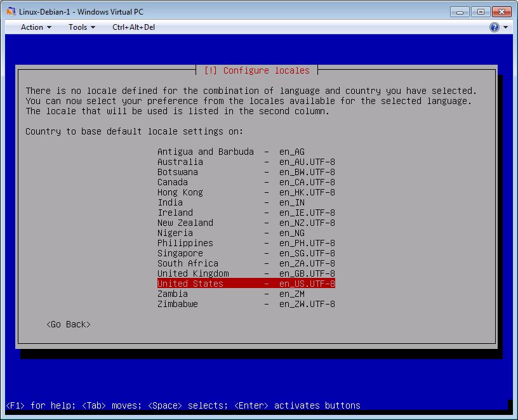
Task: Select the Go Back button
Action: tap(69, 324)
